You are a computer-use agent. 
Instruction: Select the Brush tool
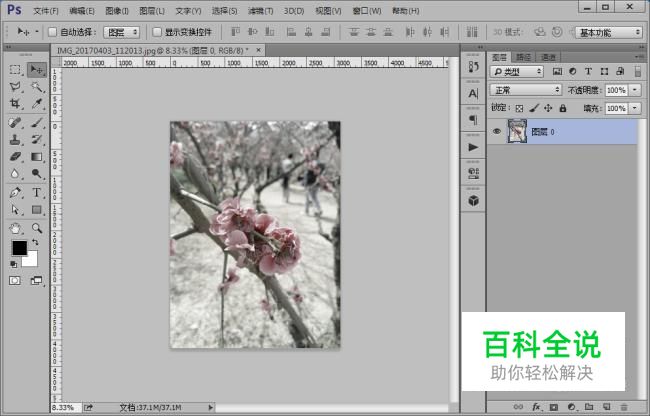pyautogui.click(x=36, y=123)
